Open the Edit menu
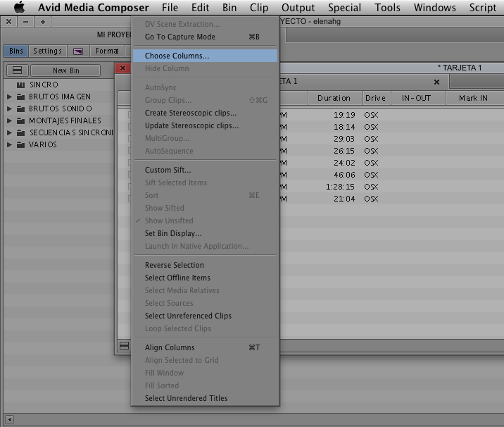This screenshot has width=504, height=427. click(x=200, y=8)
